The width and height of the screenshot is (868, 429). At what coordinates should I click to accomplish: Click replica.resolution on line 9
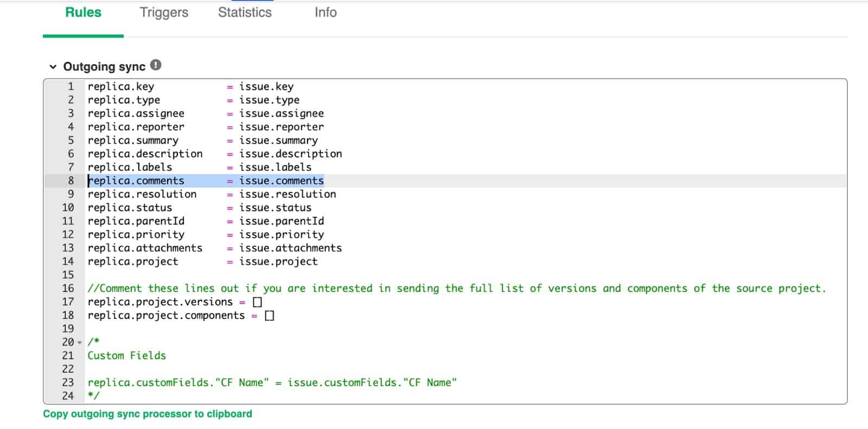tap(142, 194)
